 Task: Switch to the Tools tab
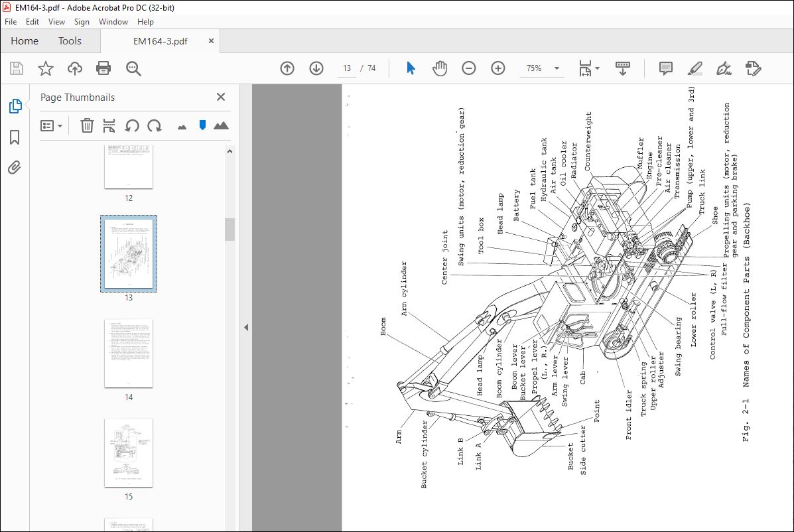coord(70,41)
